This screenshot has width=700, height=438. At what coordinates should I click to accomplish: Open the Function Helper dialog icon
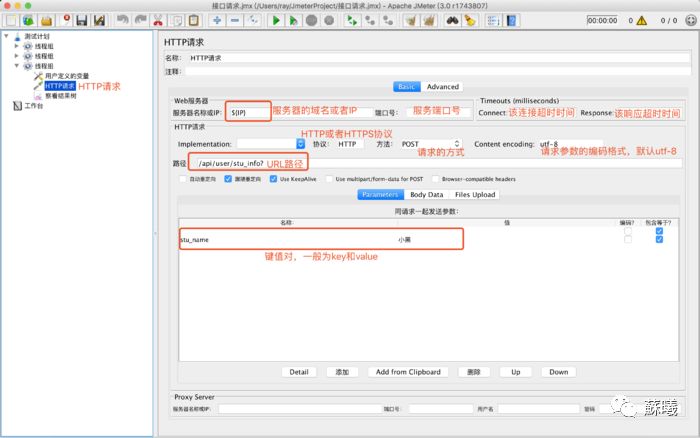point(493,21)
